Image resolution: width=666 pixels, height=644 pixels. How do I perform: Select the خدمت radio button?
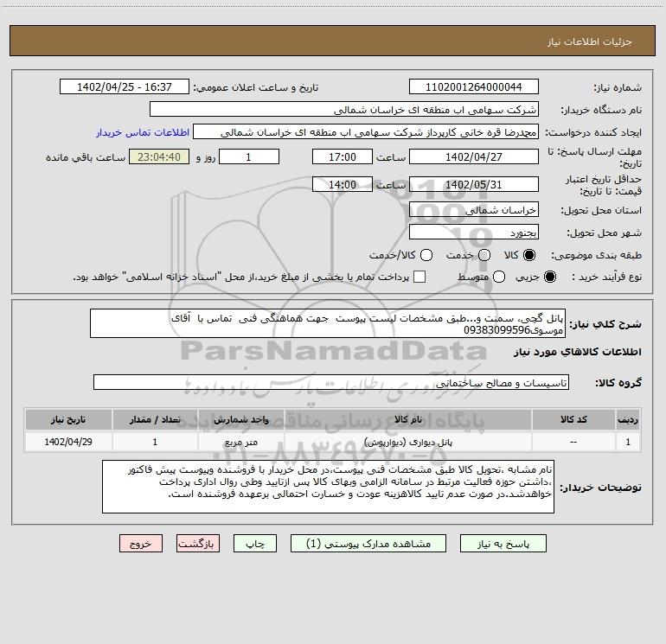click(x=484, y=255)
